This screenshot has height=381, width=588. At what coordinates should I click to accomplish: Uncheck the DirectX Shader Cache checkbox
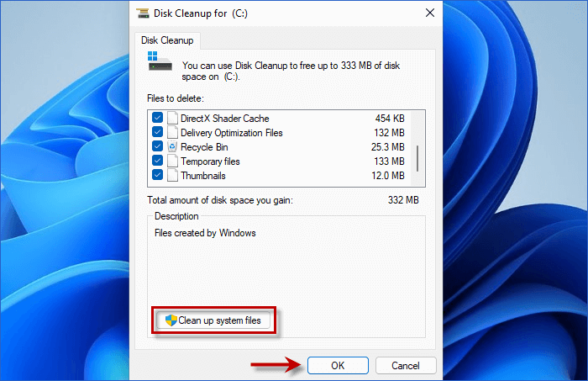coord(158,118)
